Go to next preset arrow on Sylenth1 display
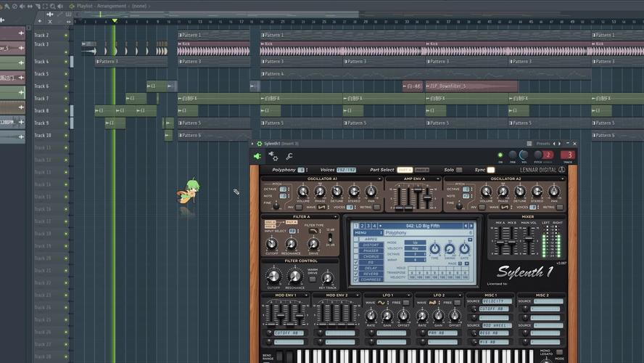 coord(471,226)
